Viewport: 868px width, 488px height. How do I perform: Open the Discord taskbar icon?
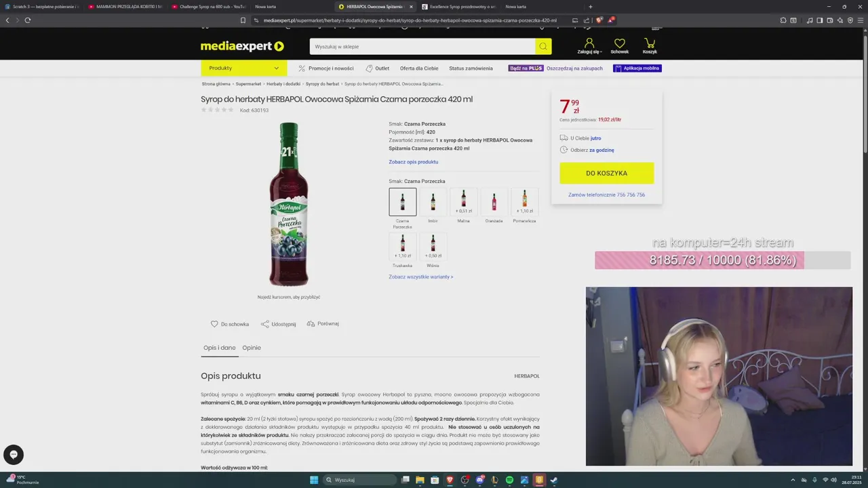479,480
